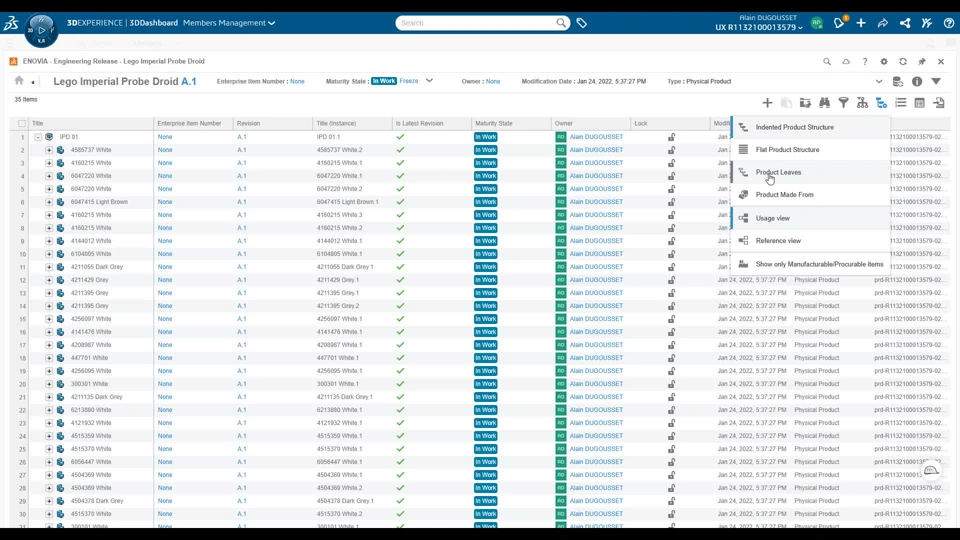Select Indented Product Structure view
Viewport: 960px width, 540px height.
(x=811, y=127)
